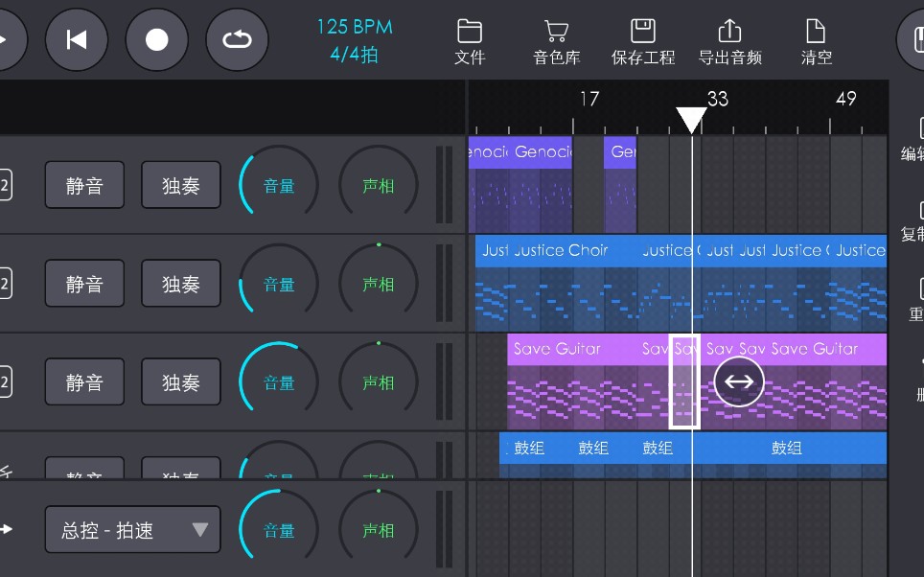This screenshot has height=577, width=924.
Task: Select the first Save Guitar clip
Action: [572, 381]
